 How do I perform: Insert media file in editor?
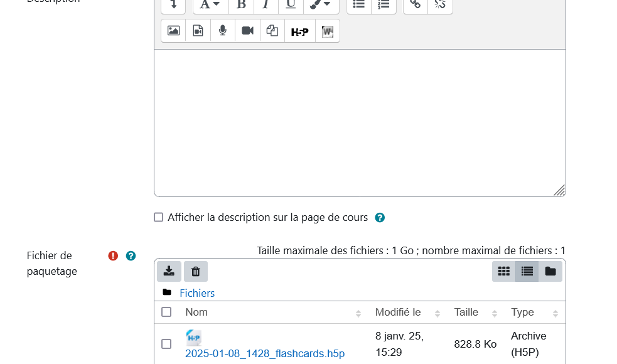pos(198,31)
